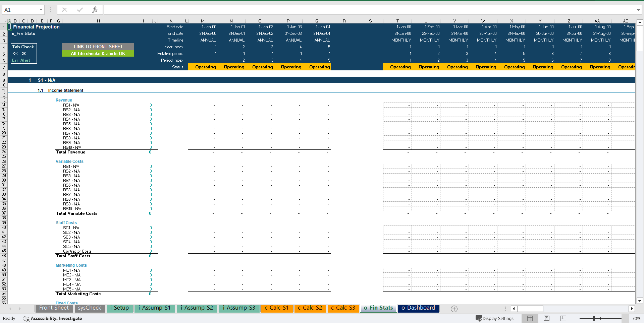Click the 70% zoom level indicator
Screen dimensions: 644x323
click(x=635, y=318)
